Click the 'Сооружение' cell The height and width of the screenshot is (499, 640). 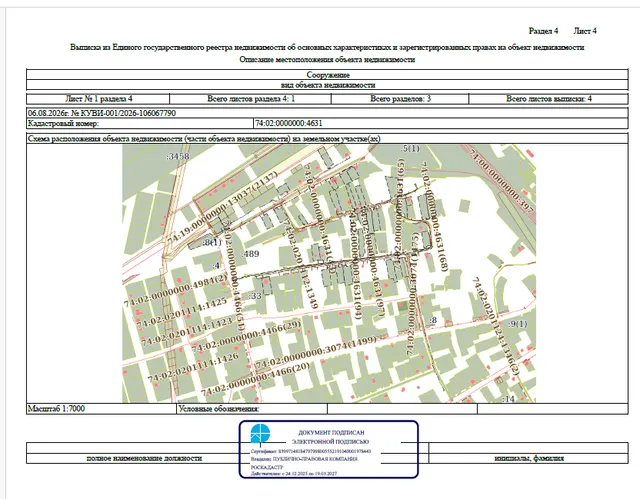(328, 75)
